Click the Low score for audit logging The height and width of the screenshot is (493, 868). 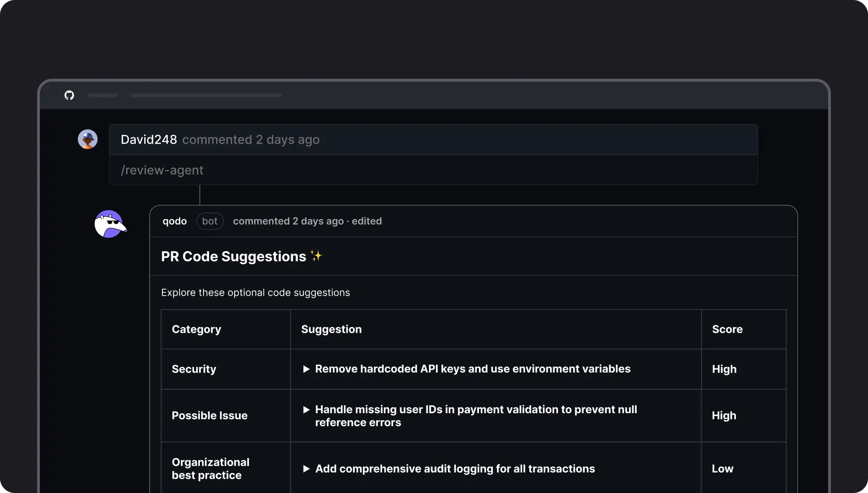click(x=722, y=469)
